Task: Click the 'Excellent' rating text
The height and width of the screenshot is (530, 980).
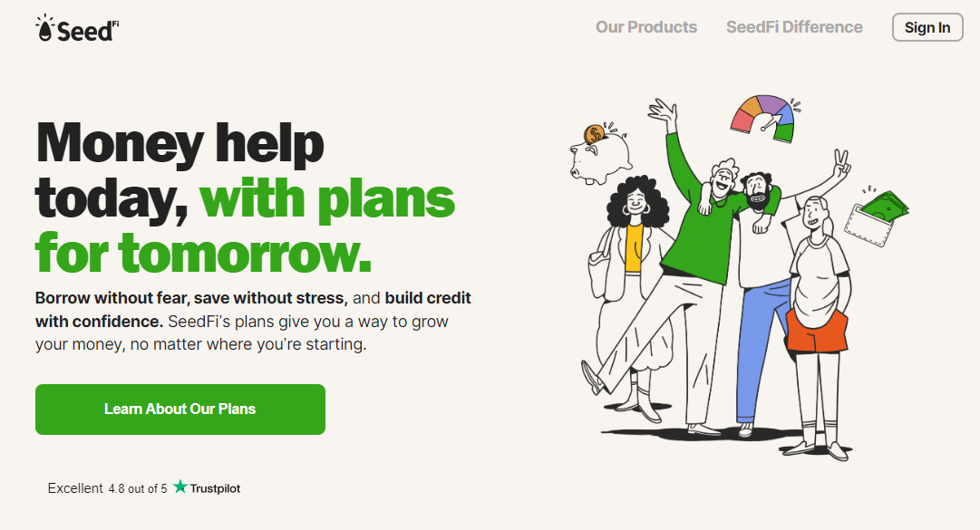Action: (75, 488)
